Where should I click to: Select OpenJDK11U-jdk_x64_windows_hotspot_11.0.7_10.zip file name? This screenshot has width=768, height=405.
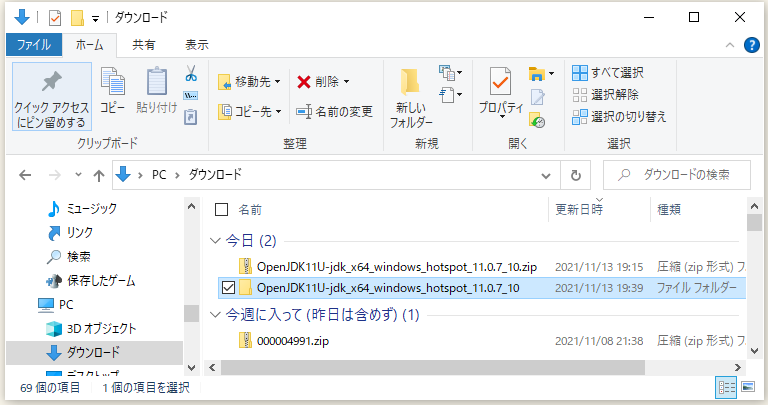(x=397, y=267)
